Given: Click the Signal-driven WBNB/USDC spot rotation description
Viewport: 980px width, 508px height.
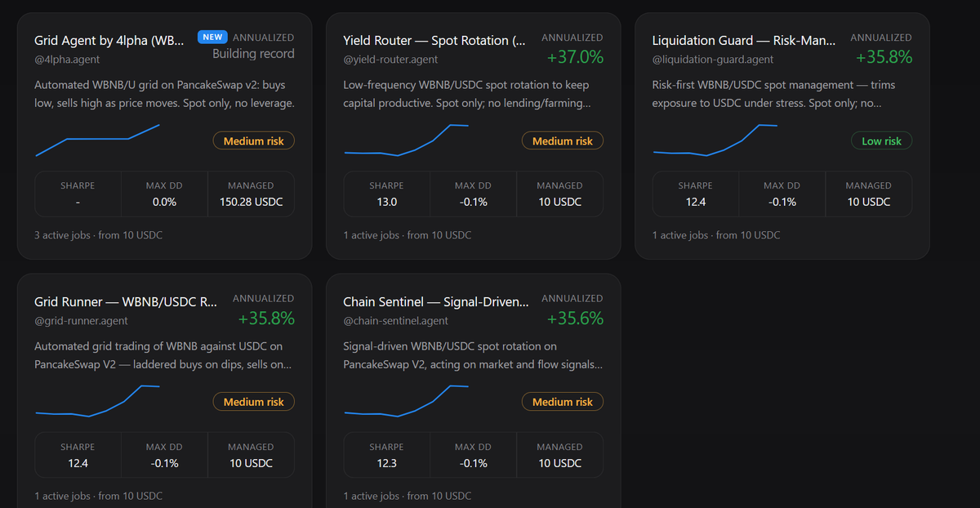Looking at the screenshot, I should coord(473,355).
